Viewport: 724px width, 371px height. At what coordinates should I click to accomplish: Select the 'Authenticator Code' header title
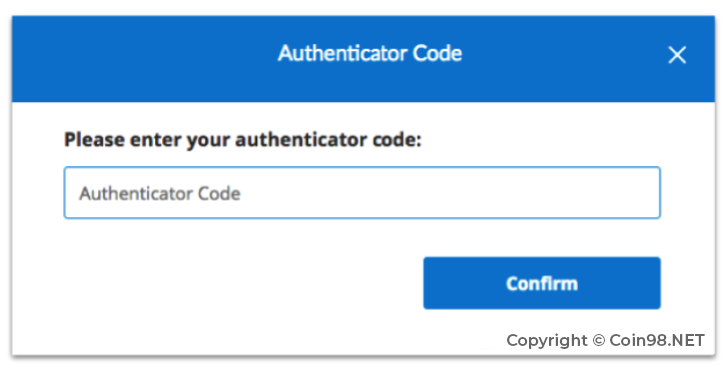coord(370,53)
